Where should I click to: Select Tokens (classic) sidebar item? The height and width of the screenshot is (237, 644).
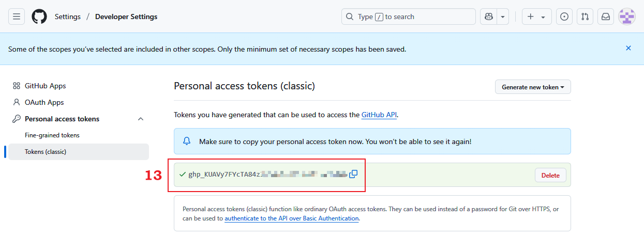[46, 152]
